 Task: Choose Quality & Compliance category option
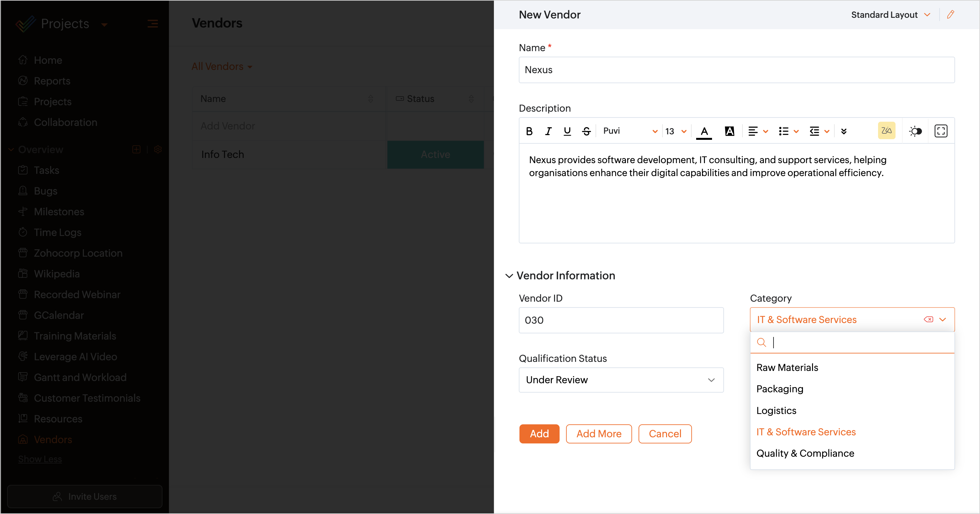(x=805, y=453)
